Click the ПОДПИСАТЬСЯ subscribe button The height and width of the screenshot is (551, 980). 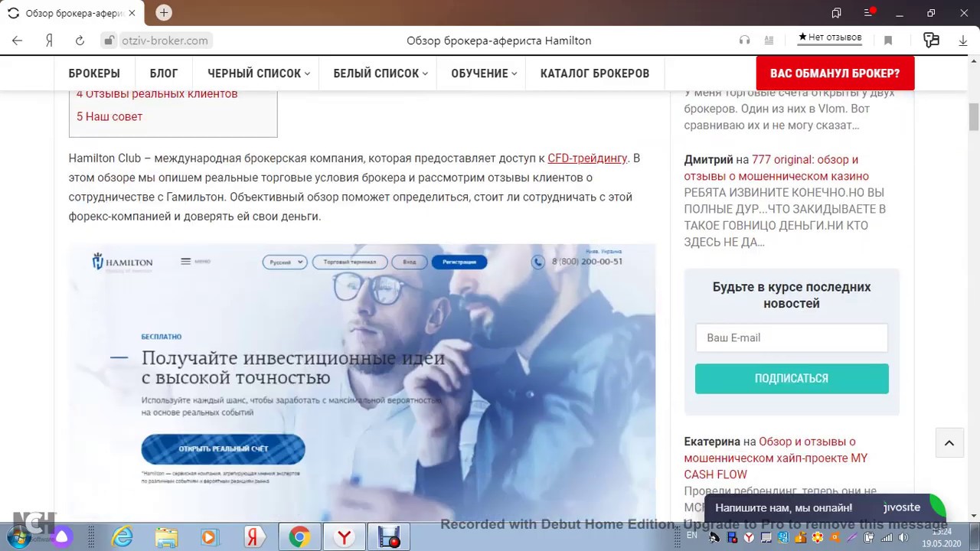792,379
